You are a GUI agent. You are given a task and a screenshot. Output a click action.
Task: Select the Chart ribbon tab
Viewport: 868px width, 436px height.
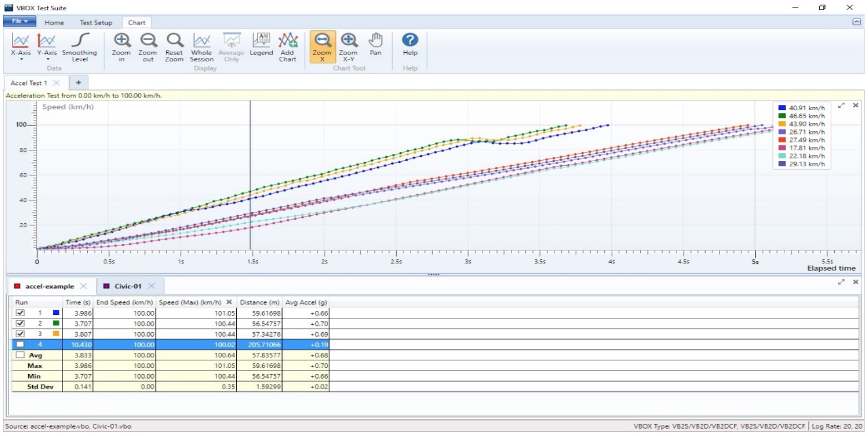click(136, 23)
